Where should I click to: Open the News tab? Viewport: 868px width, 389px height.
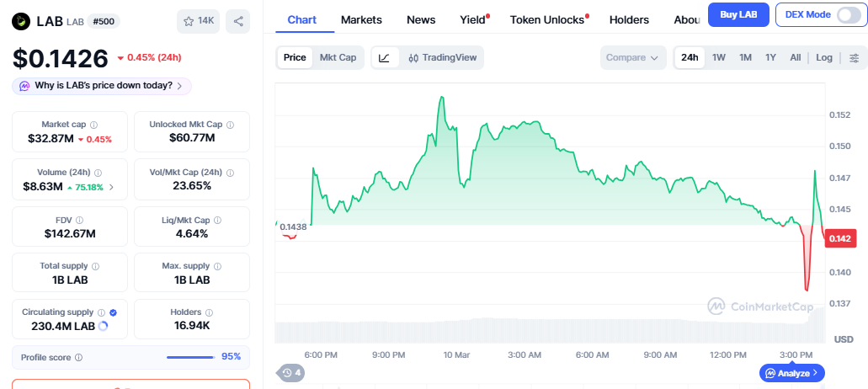(421, 20)
